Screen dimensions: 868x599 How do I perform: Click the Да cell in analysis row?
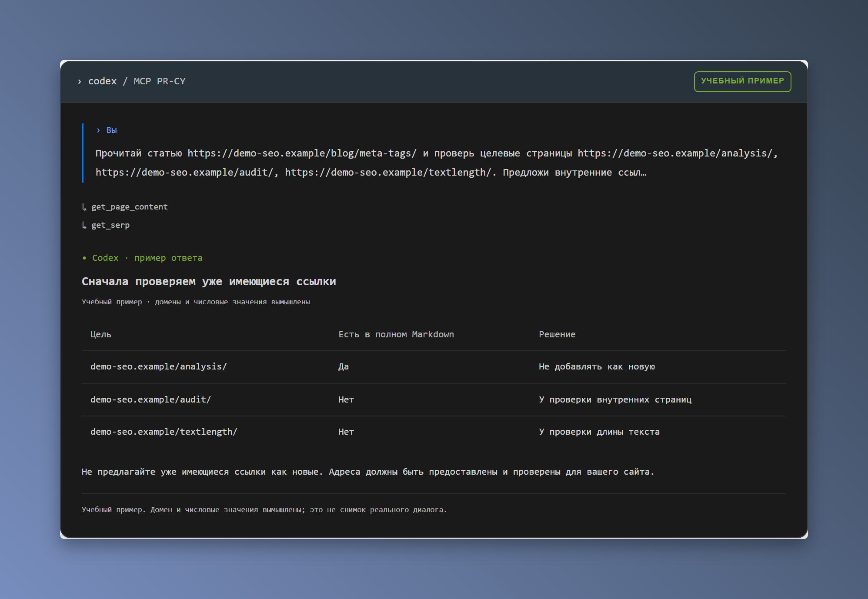point(344,367)
